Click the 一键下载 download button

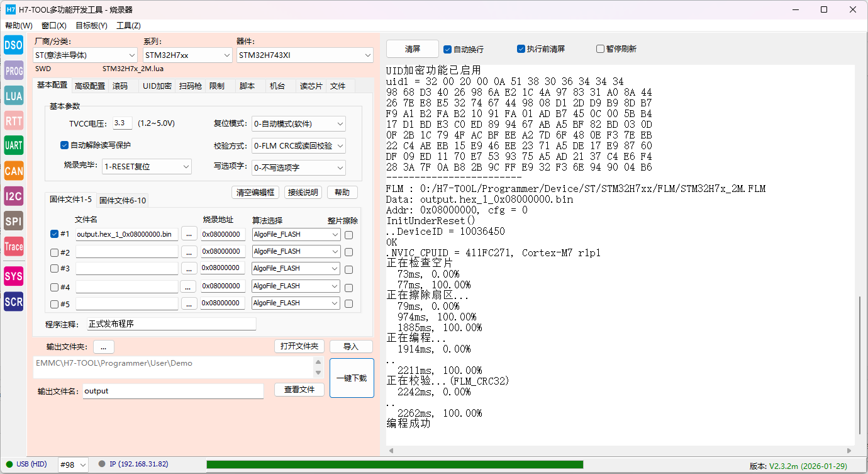pyautogui.click(x=352, y=378)
